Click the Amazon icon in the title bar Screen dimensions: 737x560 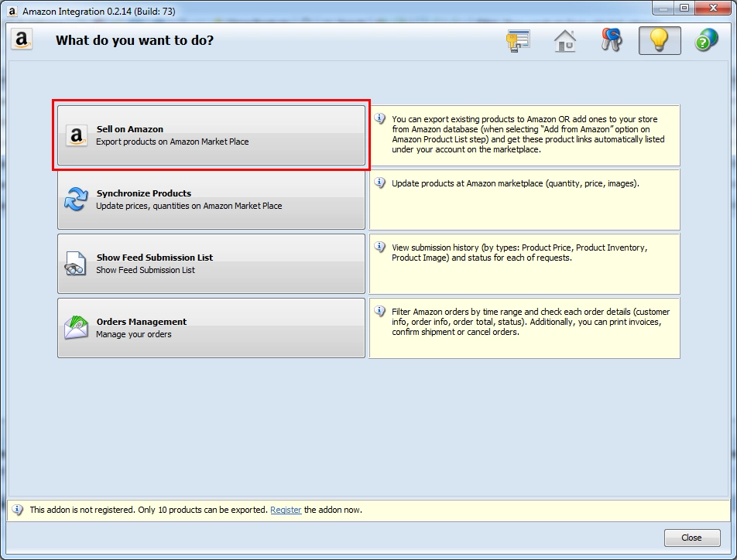pyautogui.click(x=12, y=11)
